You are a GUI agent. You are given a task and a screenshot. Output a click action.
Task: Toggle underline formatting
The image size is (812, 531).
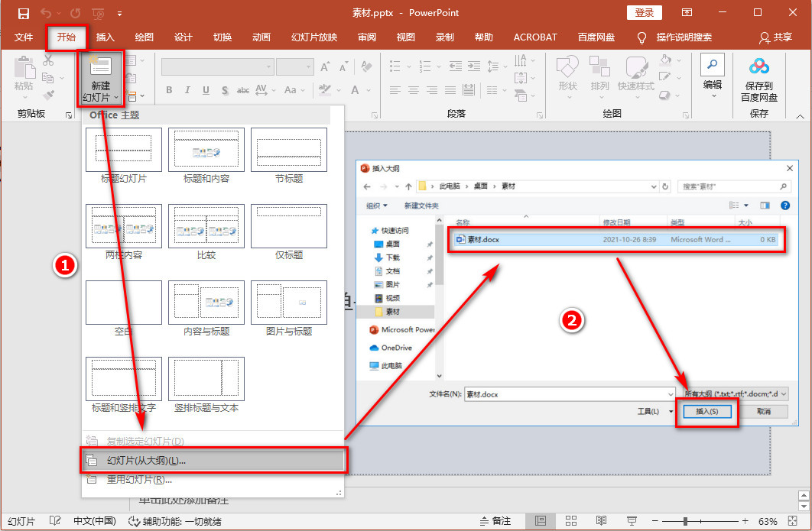[x=205, y=90]
